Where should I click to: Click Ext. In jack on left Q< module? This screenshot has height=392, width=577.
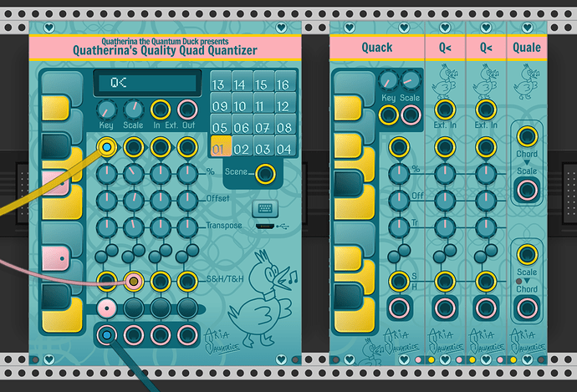(x=445, y=109)
